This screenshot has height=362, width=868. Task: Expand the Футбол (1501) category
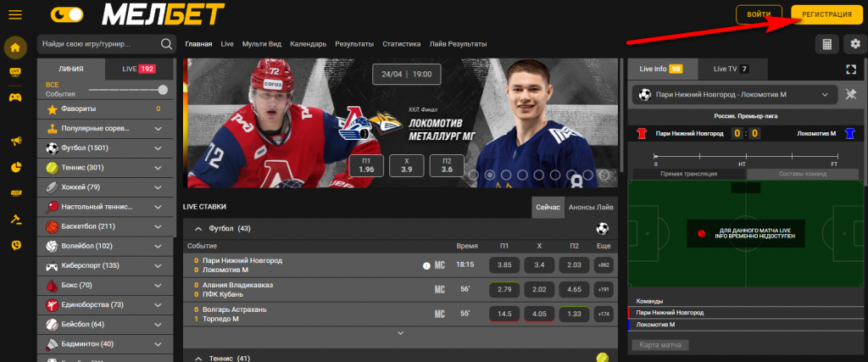pos(159,148)
